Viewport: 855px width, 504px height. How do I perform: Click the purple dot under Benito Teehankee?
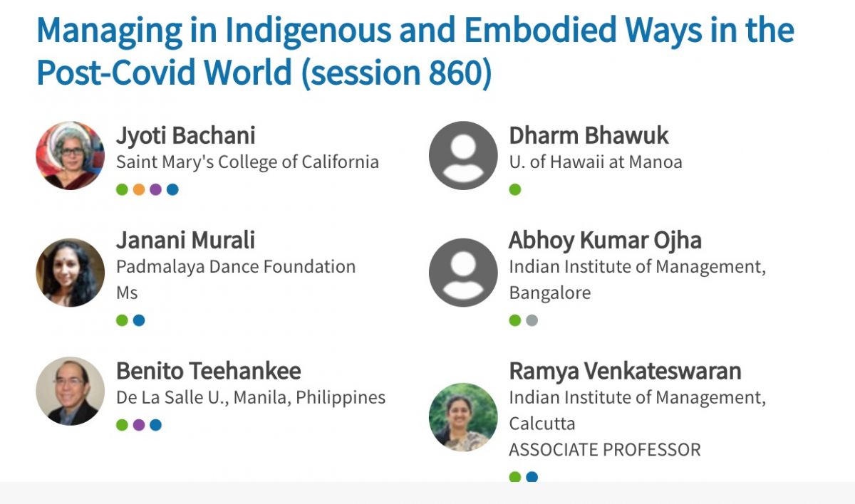139,425
